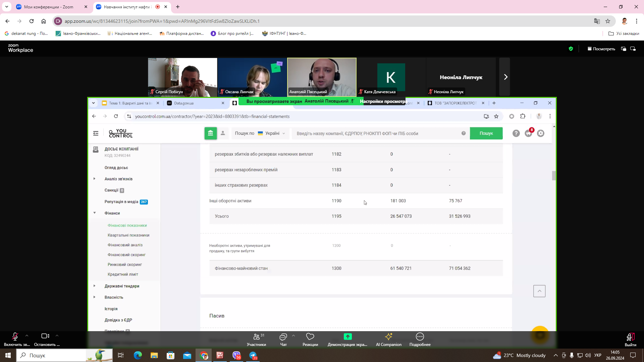Expand audio options arrow beside microphone
644x362 pixels.
[x=27, y=336]
